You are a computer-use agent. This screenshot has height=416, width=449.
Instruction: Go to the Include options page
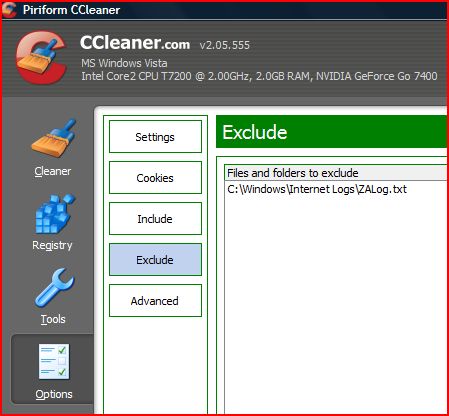tap(155, 219)
